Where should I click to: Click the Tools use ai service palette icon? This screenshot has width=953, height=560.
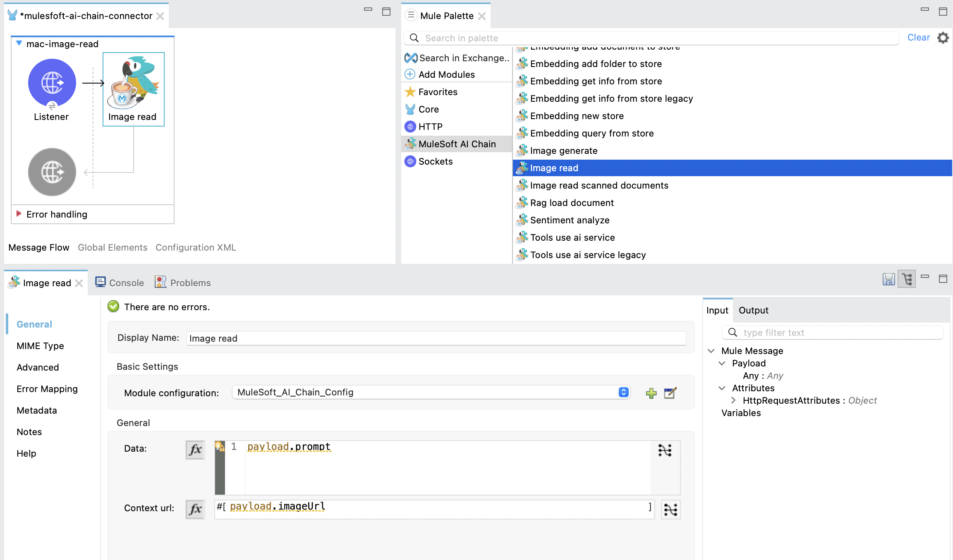pyautogui.click(x=522, y=237)
